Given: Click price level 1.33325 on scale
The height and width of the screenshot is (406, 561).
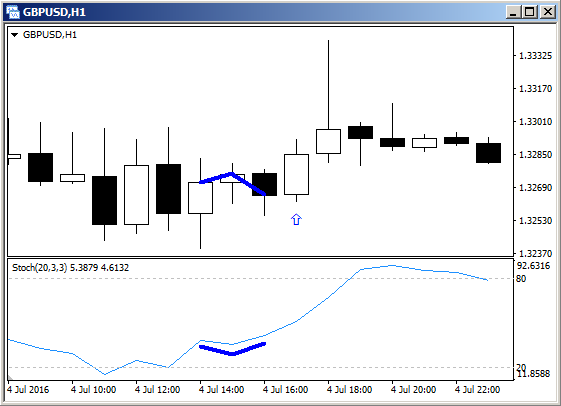Looking at the screenshot, I should 535,56.
